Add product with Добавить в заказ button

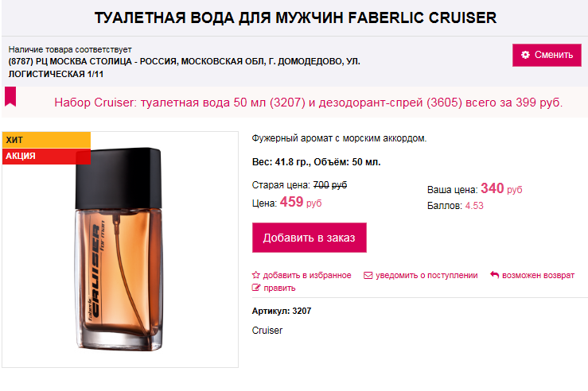coord(310,238)
